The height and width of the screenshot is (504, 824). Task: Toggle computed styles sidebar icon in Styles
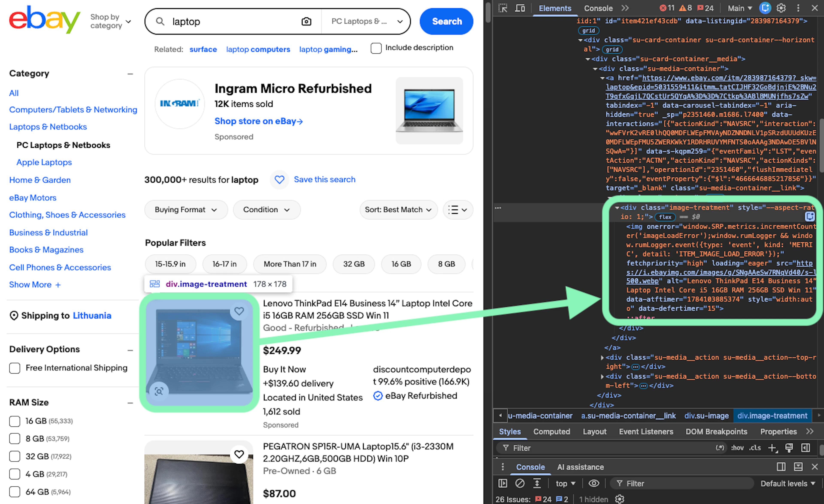pos(806,448)
